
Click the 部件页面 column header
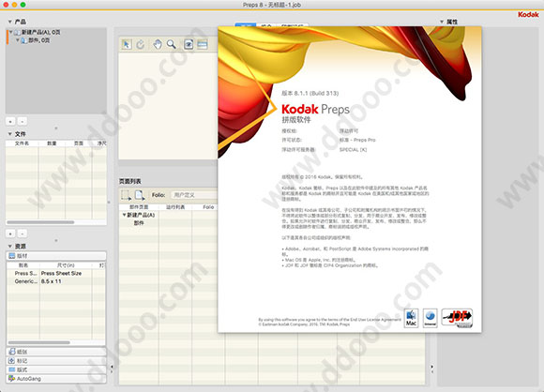point(139,207)
